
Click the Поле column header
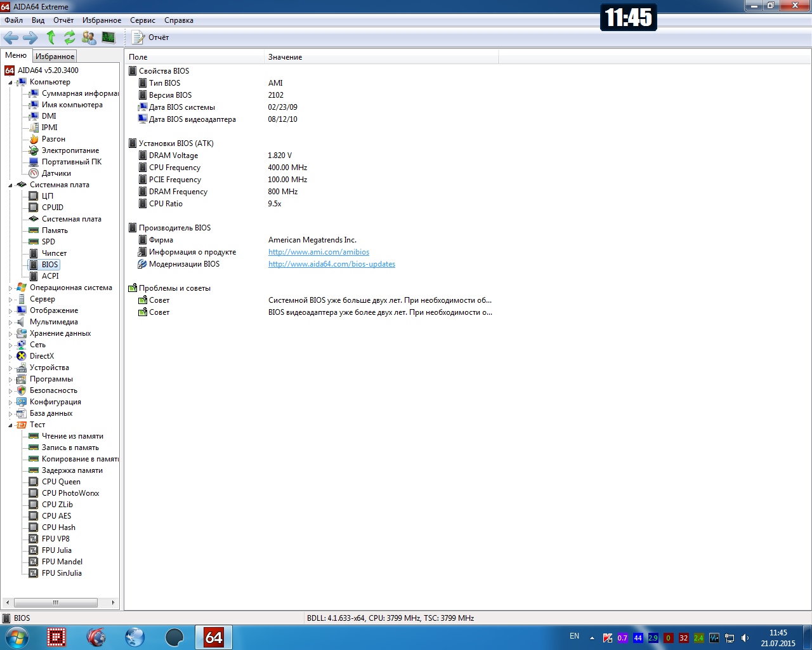coord(194,57)
